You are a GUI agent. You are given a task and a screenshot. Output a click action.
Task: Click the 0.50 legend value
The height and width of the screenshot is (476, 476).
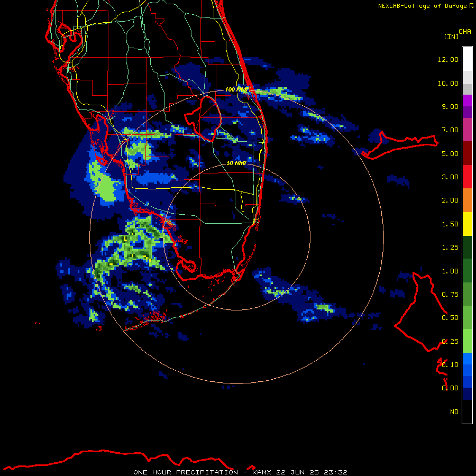450,318
